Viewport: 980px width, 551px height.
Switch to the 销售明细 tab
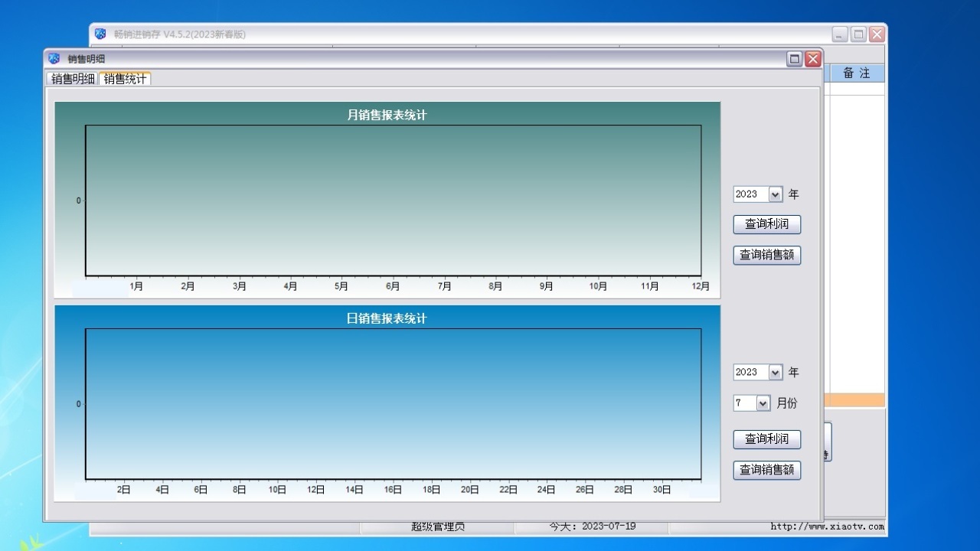(x=73, y=79)
